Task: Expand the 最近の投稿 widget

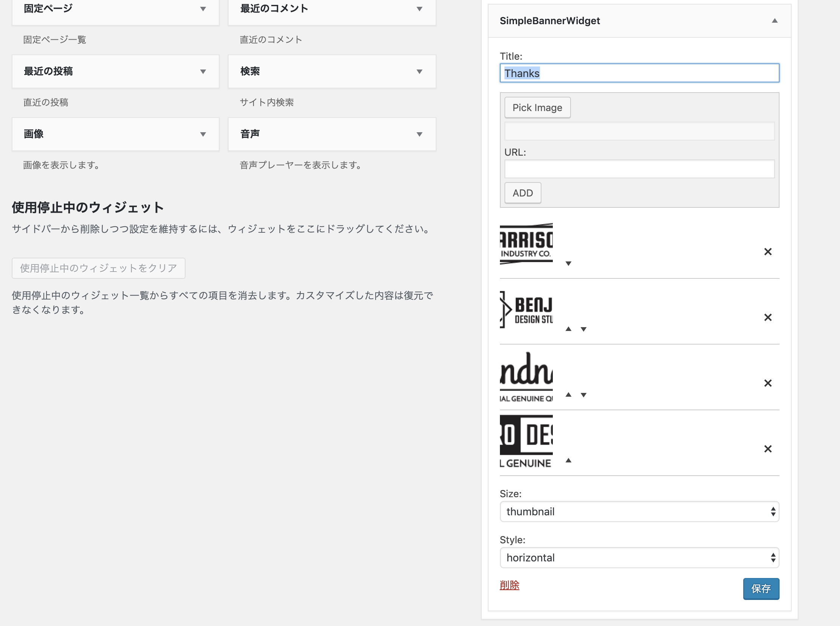Action: pos(203,71)
